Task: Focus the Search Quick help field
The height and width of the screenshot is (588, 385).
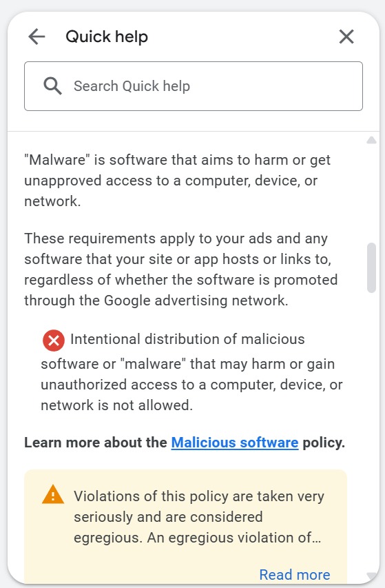Action: [194, 86]
